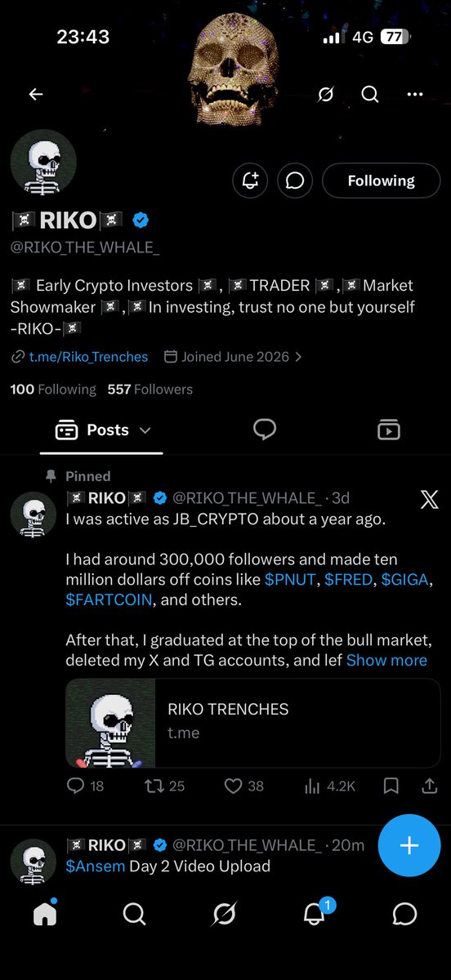Open notifications bell in bottom bar

point(314,913)
